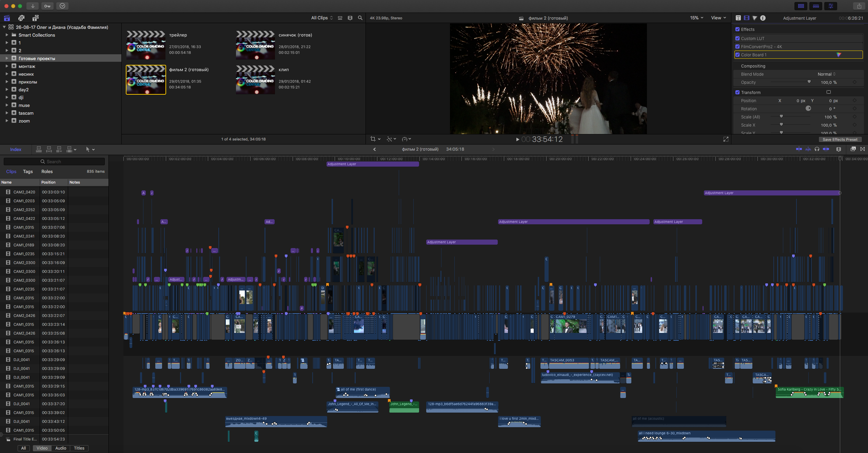Open the video inspector filmstrip icon
The height and width of the screenshot is (453, 868).
tap(746, 18)
